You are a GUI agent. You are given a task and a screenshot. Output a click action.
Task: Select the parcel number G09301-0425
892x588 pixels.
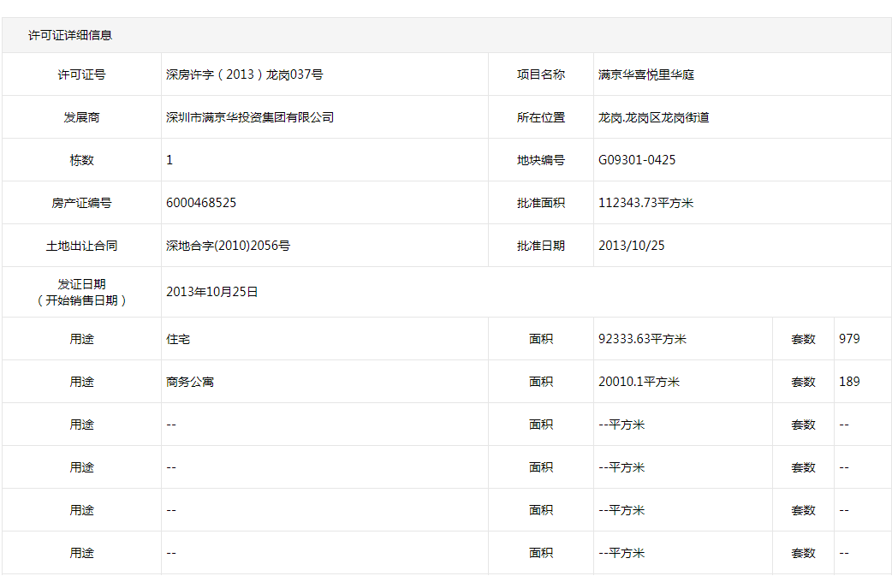(637, 160)
